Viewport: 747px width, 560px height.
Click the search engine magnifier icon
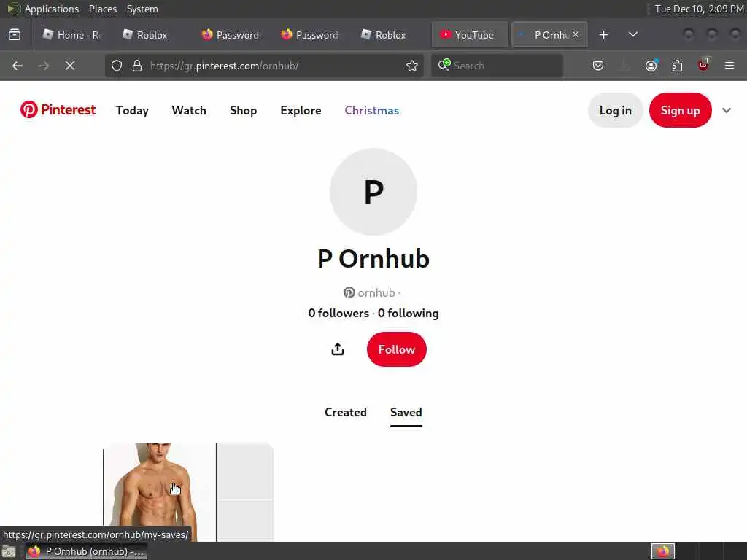click(444, 65)
